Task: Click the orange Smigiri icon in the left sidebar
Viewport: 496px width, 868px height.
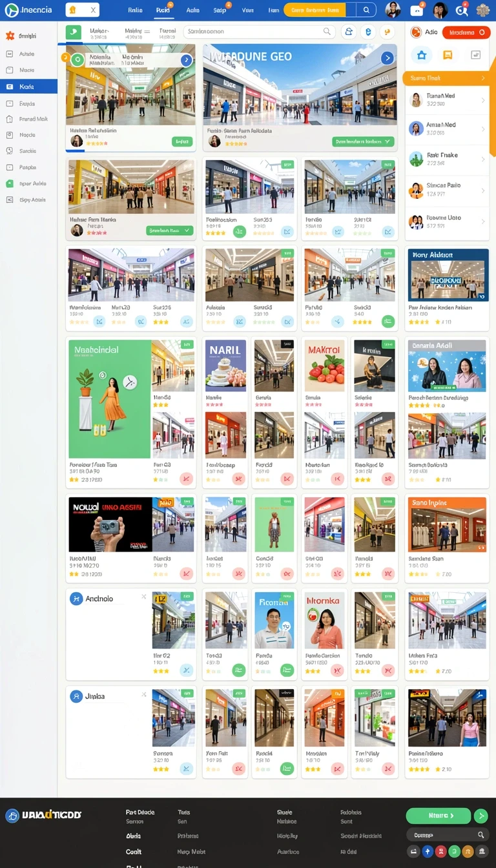Action: 10,36
